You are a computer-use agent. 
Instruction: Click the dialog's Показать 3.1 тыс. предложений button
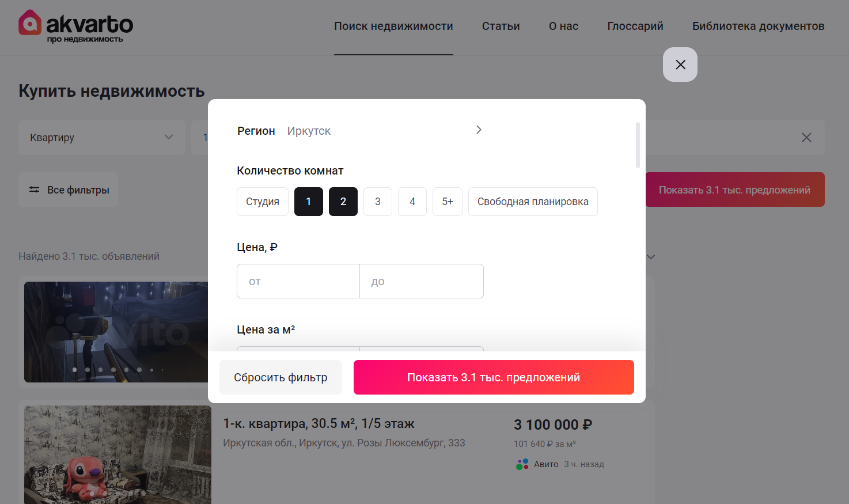coord(494,377)
